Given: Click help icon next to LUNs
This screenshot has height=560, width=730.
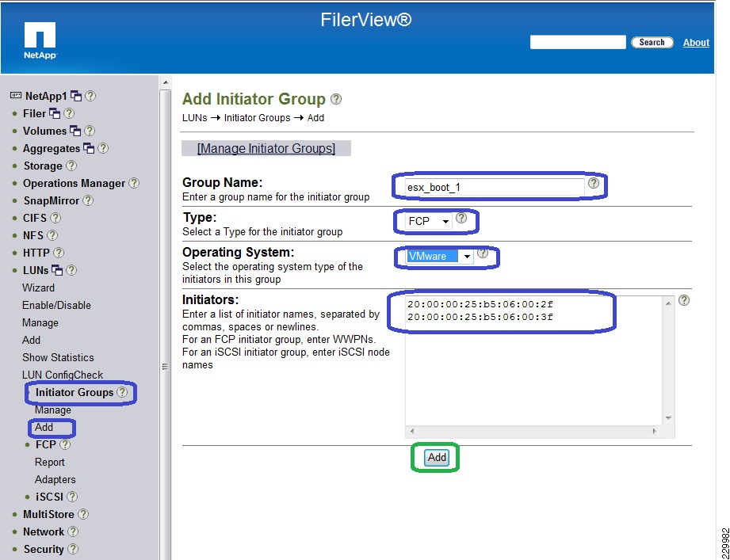Looking at the screenshot, I should 71,270.
